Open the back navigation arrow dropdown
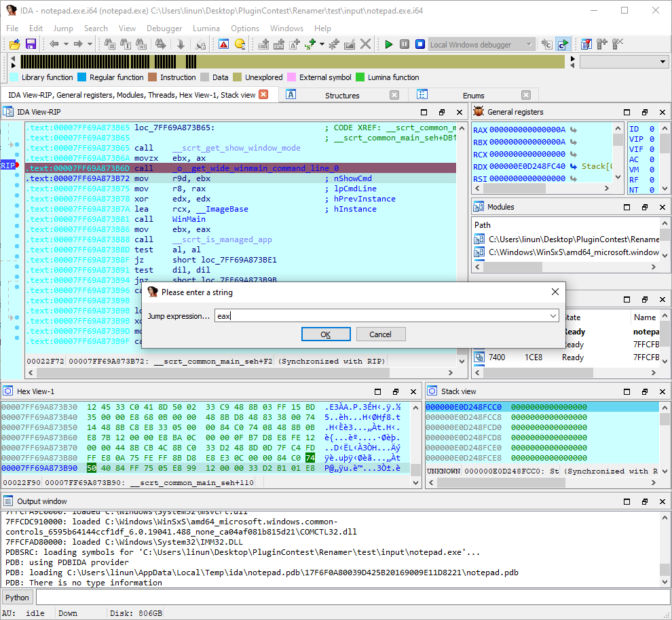Viewport: 672px width, 620px height. [x=65, y=44]
